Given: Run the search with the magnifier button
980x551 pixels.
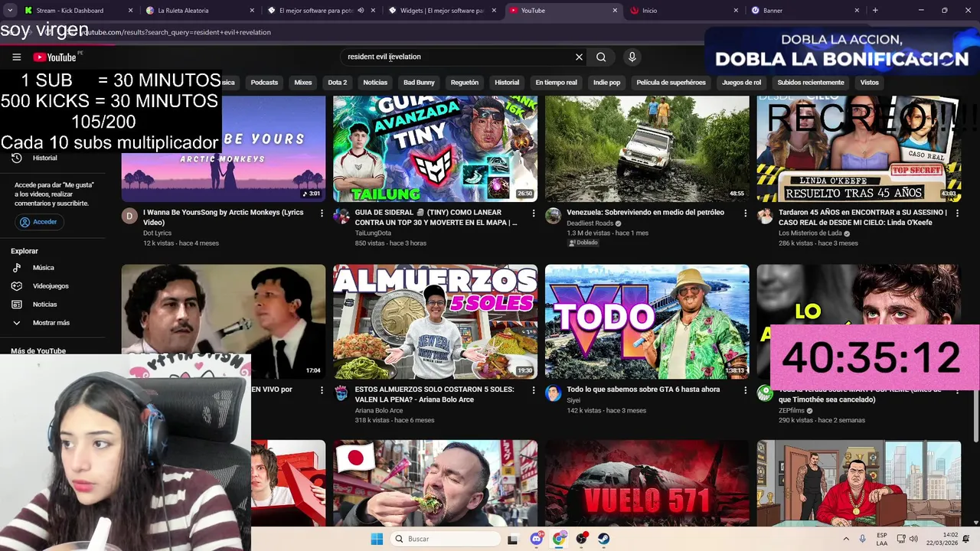Looking at the screenshot, I should pos(601,57).
